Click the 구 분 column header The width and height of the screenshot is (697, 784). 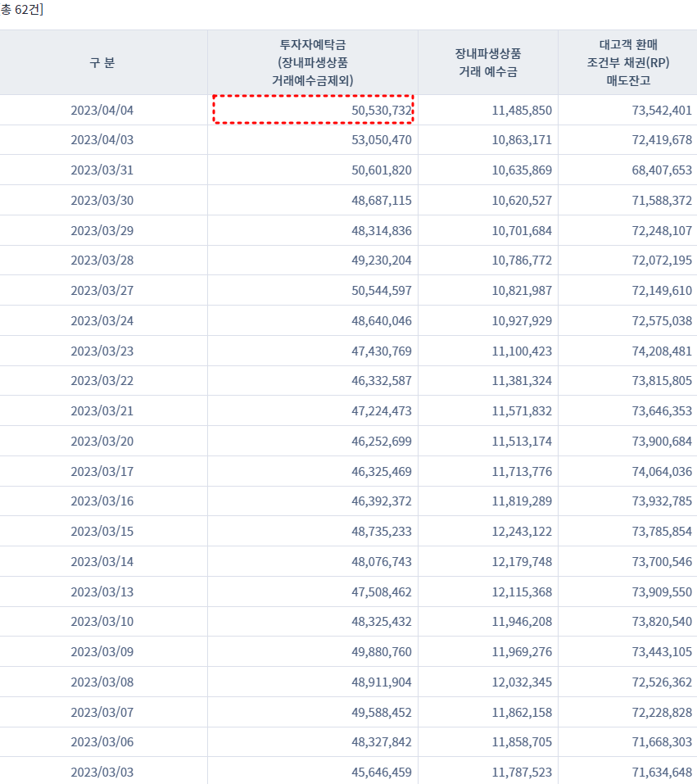click(x=102, y=62)
